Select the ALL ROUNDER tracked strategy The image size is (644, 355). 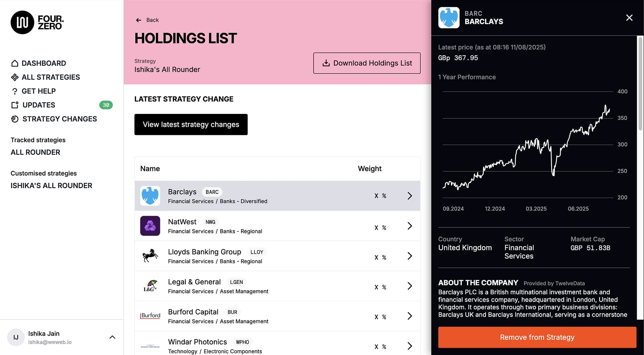click(x=35, y=152)
